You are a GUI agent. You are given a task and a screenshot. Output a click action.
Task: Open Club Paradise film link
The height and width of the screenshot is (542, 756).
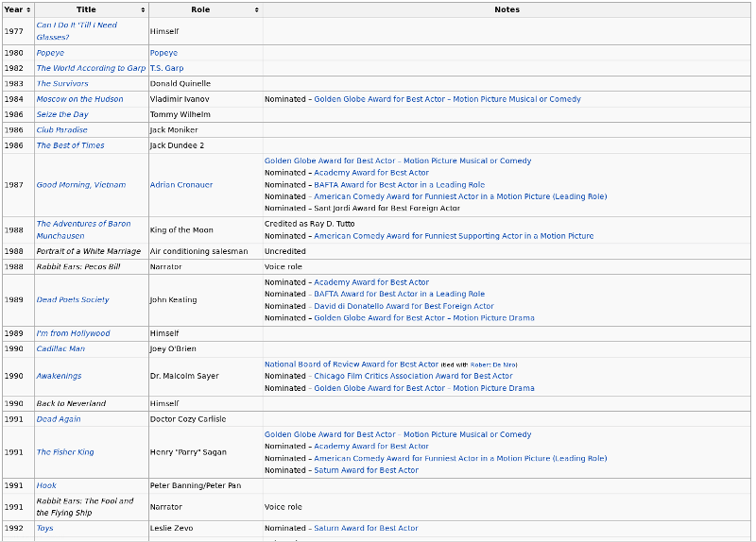pyautogui.click(x=61, y=130)
